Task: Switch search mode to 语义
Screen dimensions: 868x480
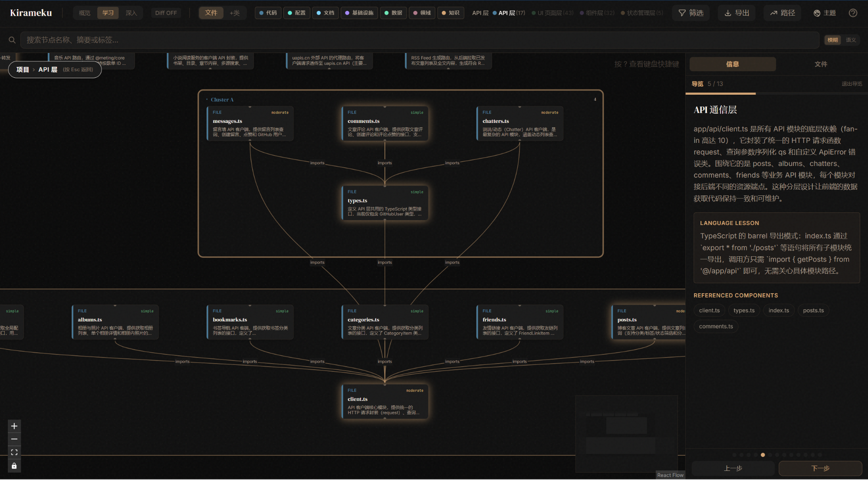Action: click(851, 40)
